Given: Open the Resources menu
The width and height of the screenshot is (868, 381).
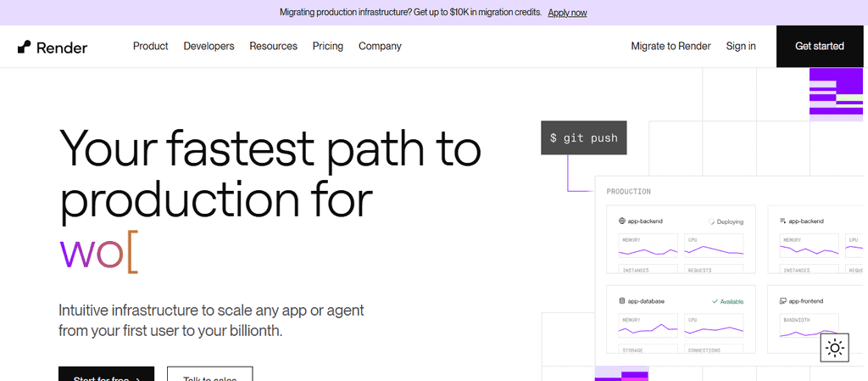Looking at the screenshot, I should point(274,47).
